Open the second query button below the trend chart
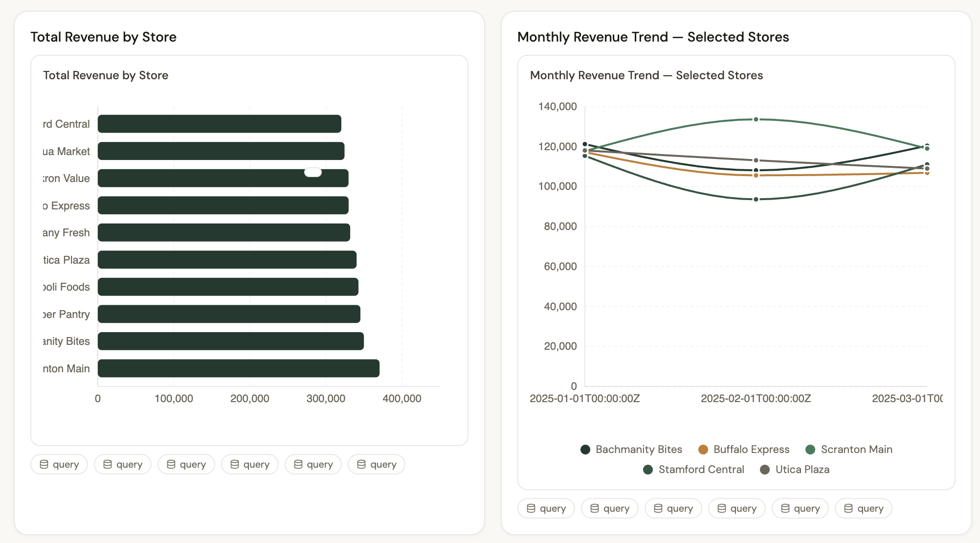980x543 pixels. 609,508
